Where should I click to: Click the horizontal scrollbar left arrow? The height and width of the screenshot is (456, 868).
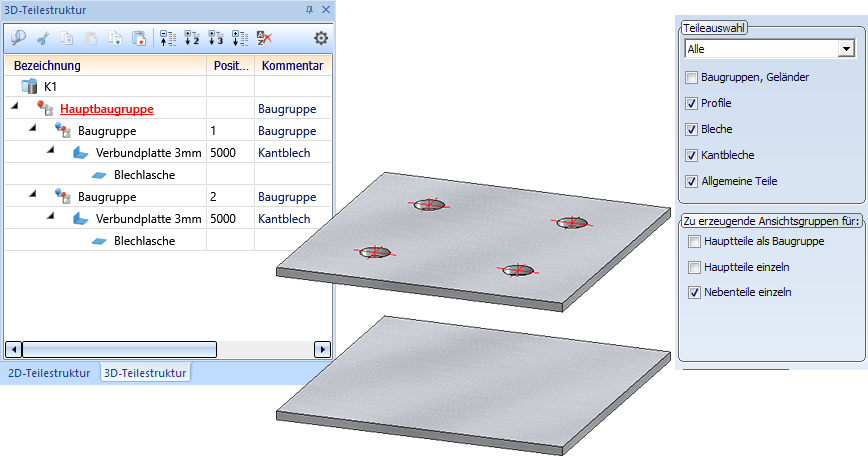coord(13,350)
